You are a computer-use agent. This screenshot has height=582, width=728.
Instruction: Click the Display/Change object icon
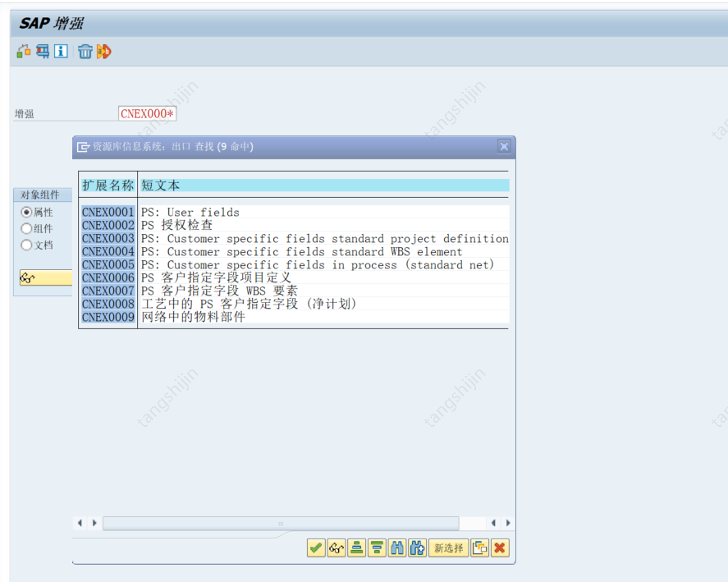point(24,50)
